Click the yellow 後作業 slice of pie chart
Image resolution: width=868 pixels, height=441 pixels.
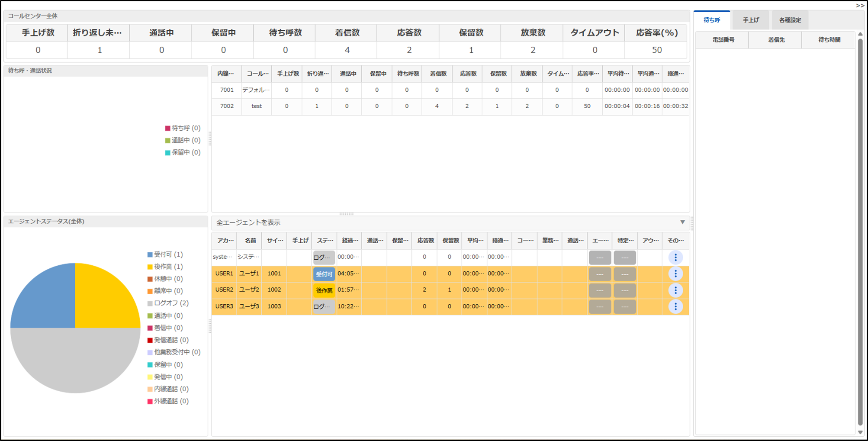[104, 299]
